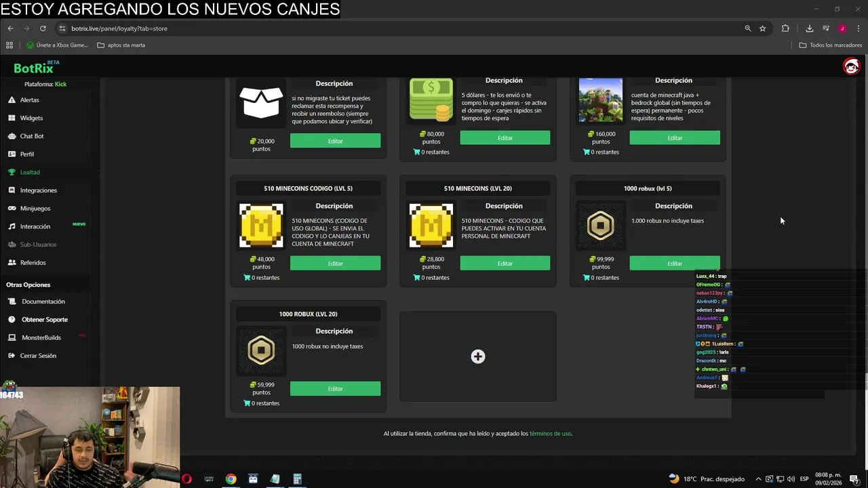Click Cerrar Sesión to log out

tap(38, 356)
